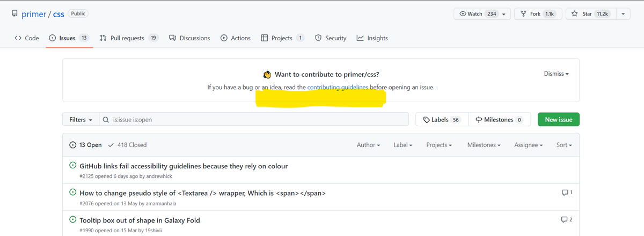Open the primer owner link
The image size is (644, 236).
35,14
